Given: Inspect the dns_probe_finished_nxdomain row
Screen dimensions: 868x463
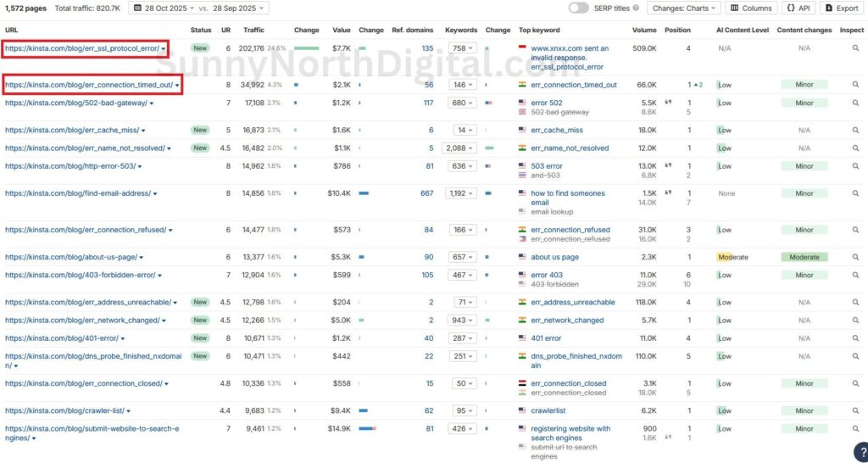Looking at the screenshot, I should [855, 357].
